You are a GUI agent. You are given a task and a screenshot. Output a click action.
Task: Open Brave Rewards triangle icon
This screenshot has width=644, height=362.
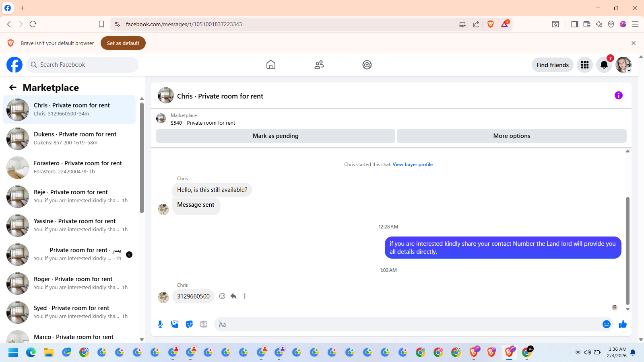click(x=505, y=24)
